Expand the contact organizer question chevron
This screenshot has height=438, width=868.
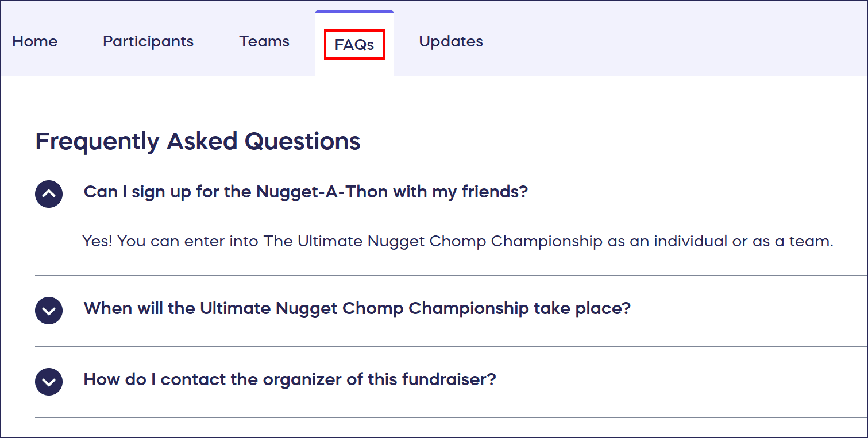[49, 382]
